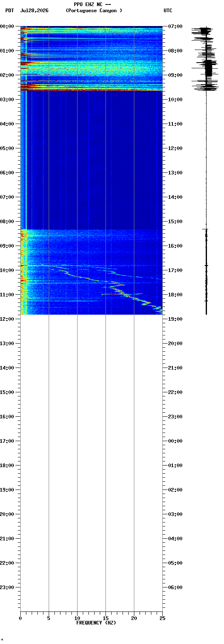
Task: Click the UTC axis label "04:00"
Action: pyautogui.click(x=175, y=539)
